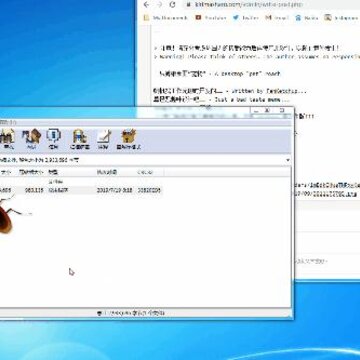Screen dimensions: 360x360
Task: Open the Twitter bookmark
Action: coord(246,18)
